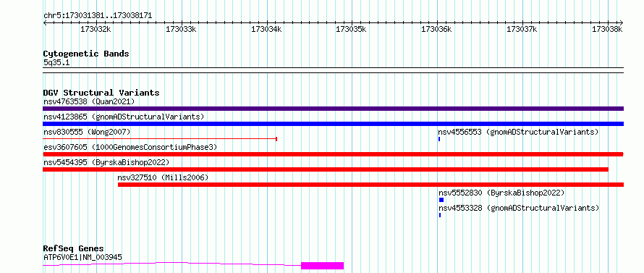The width and height of the screenshot is (644, 273).
Task: Click the blue nsv5552830 variant square
Action: click(441, 200)
